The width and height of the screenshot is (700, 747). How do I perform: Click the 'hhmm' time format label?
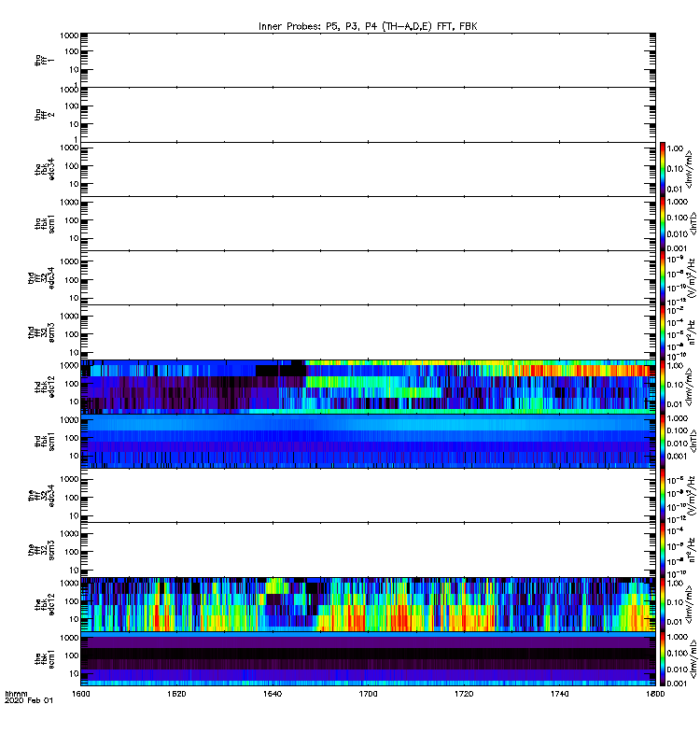(x=16, y=694)
